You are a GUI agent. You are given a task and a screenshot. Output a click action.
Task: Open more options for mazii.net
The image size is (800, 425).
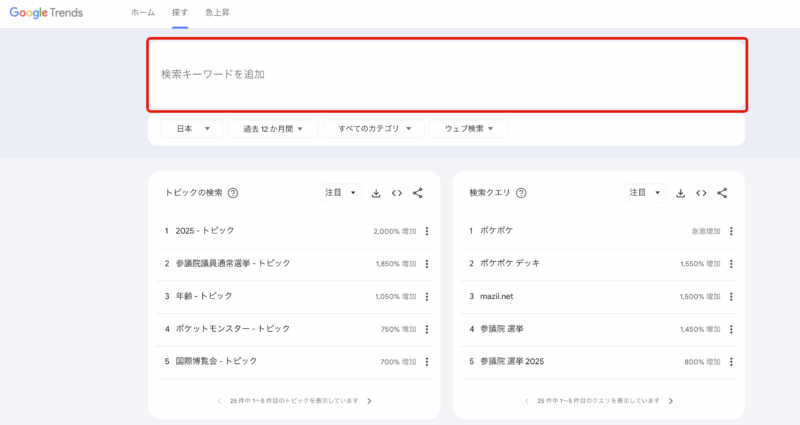pos(731,296)
